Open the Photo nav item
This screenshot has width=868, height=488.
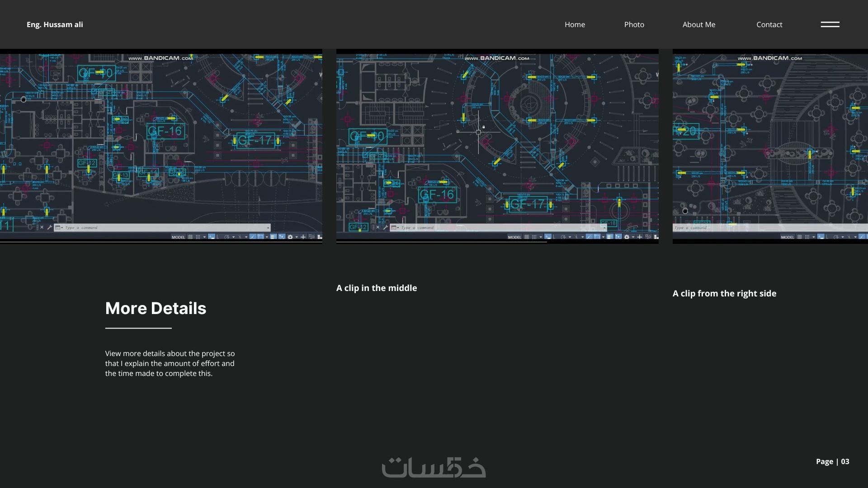[634, 24]
